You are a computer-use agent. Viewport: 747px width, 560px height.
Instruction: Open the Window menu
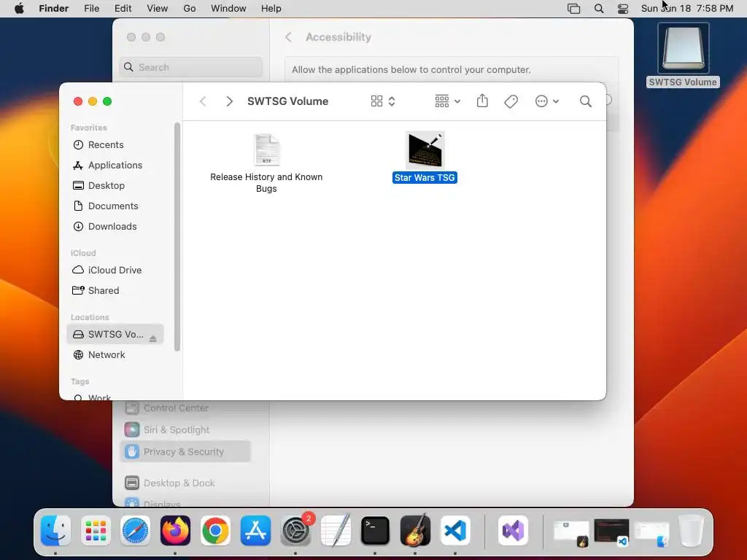pos(228,9)
